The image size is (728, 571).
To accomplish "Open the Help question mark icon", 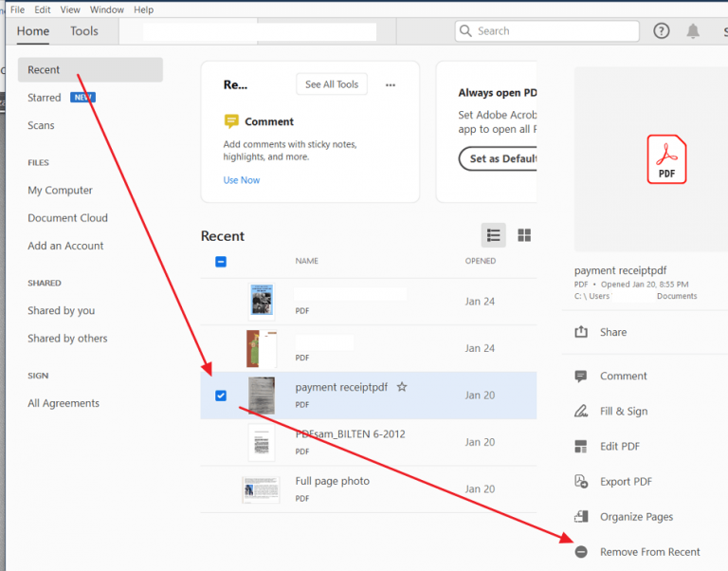I will point(661,31).
